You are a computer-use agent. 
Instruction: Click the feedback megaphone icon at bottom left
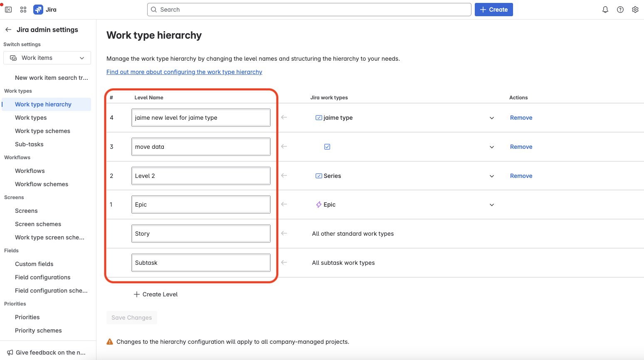10,352
